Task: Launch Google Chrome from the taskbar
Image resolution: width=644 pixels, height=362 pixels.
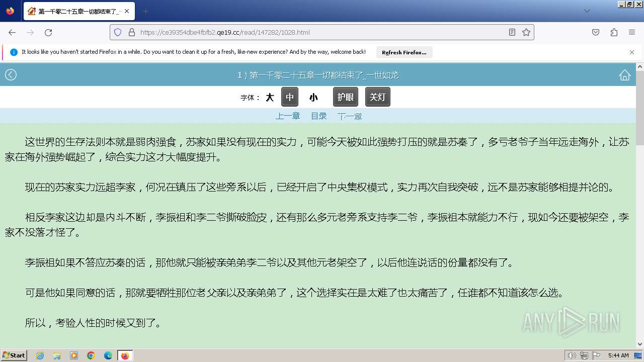Action: coord(91,355)
